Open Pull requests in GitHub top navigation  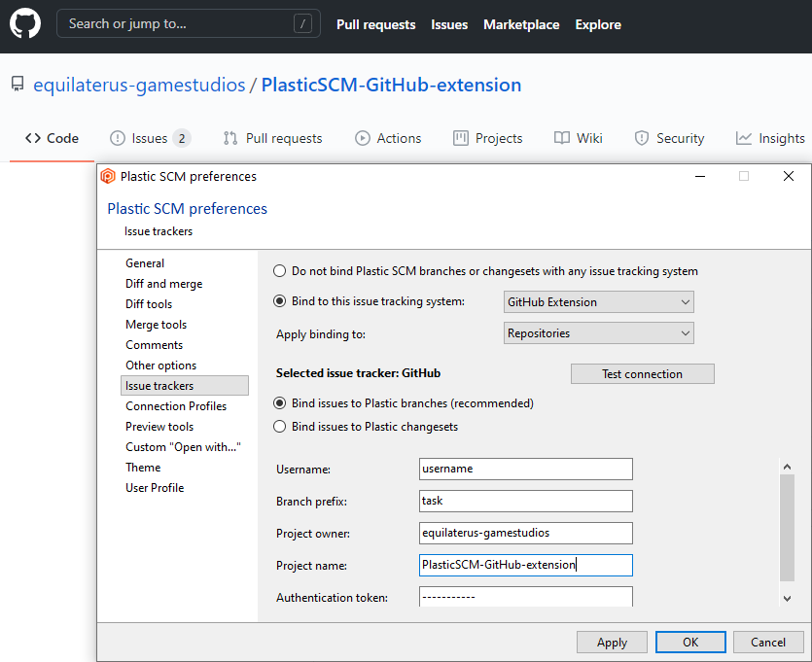pyautogui.click(x=376, y=25)
